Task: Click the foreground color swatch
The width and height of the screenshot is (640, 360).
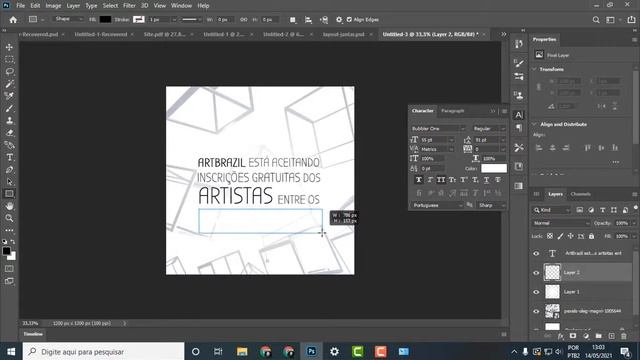Action: click(x=6, y=251)
